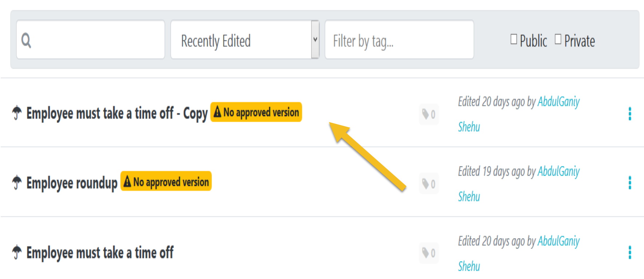Image resolution: width=644 pixels, height=279 pixels.
Task: Click warning triangle in Copy row's badge
Action: coord(217,111)
